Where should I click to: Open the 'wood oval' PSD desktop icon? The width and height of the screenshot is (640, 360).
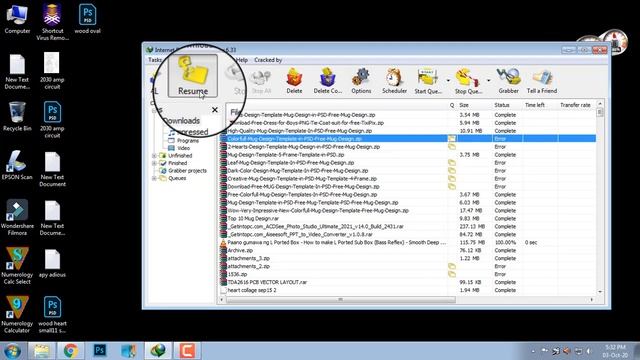87,18
